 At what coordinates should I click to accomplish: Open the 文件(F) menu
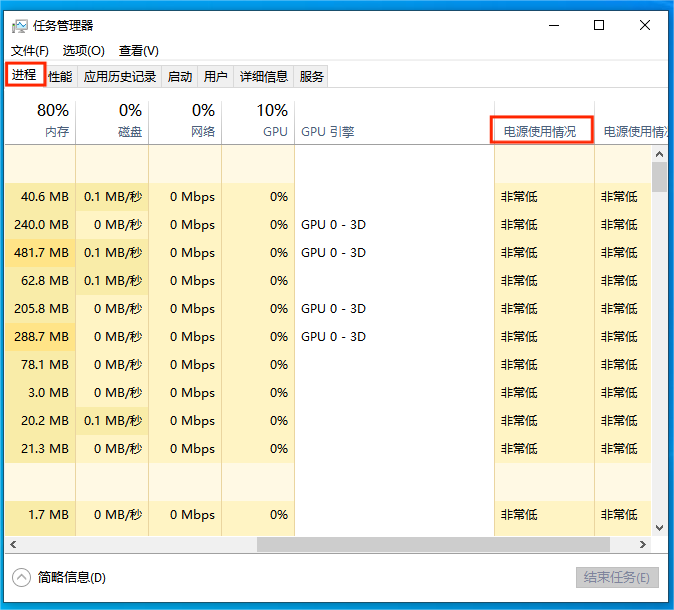click(30, 50)
